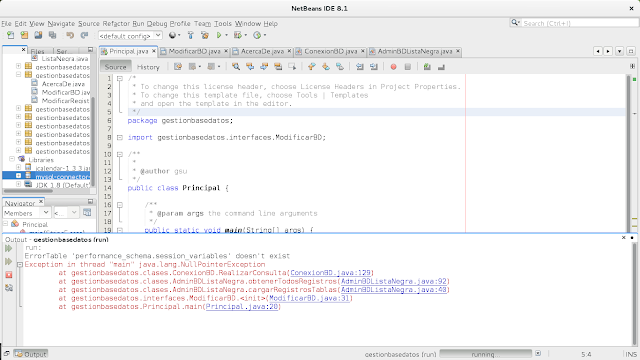Select AcercaDe.java in project tree
Image resolution: width=640 pixels, height=360 pixels.
(63, 84)
